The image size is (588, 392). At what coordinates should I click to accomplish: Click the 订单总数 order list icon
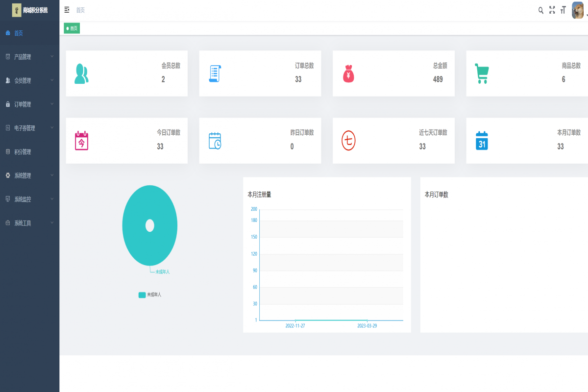pos(215,73)
